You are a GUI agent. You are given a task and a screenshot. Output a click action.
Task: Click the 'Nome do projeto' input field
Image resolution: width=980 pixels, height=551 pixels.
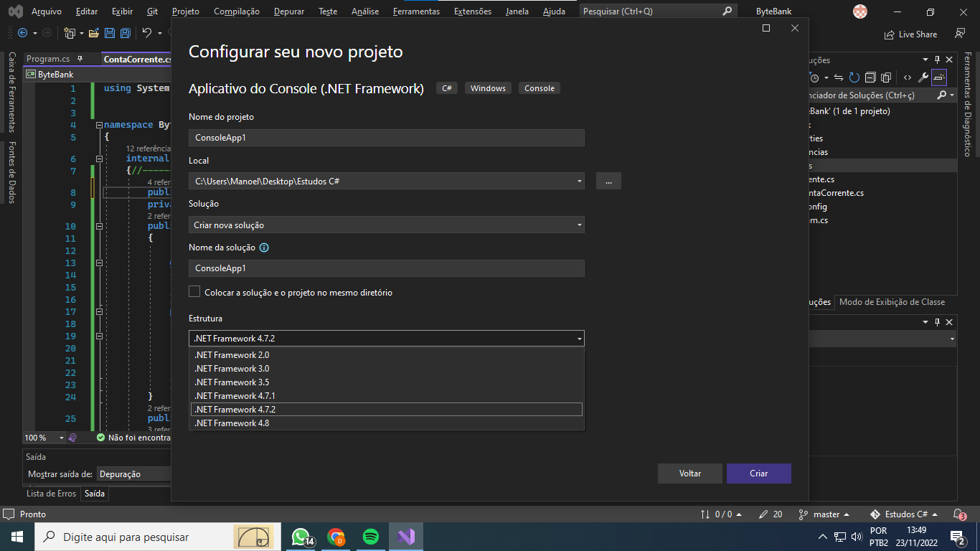(387, 138)
